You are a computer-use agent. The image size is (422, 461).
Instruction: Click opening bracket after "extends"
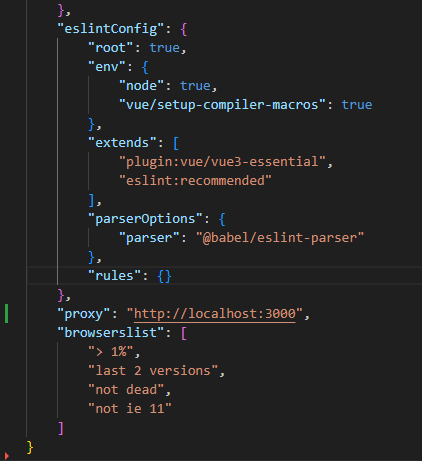coord(176,143)
